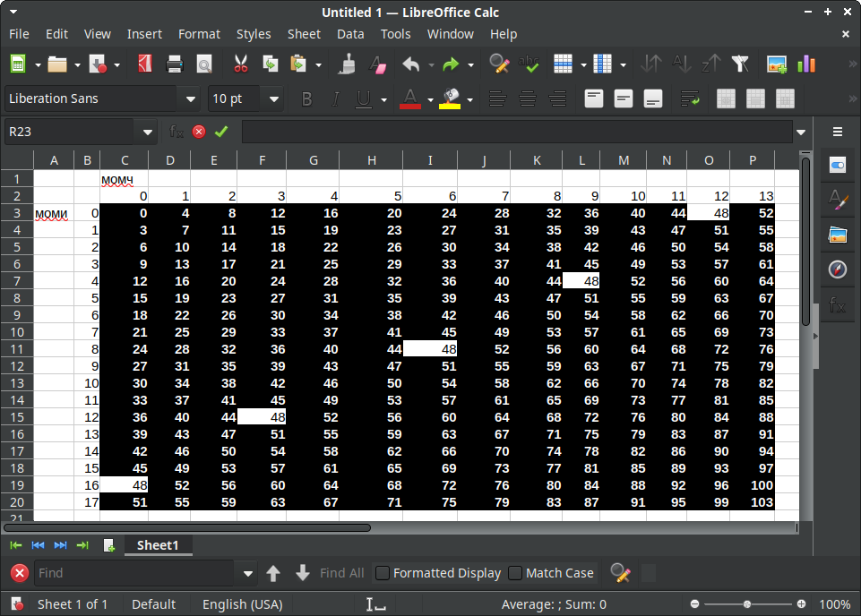Toggle Bold formatting
The height and width of the screenshot is (616, 861).
click(x=307, y=99)
